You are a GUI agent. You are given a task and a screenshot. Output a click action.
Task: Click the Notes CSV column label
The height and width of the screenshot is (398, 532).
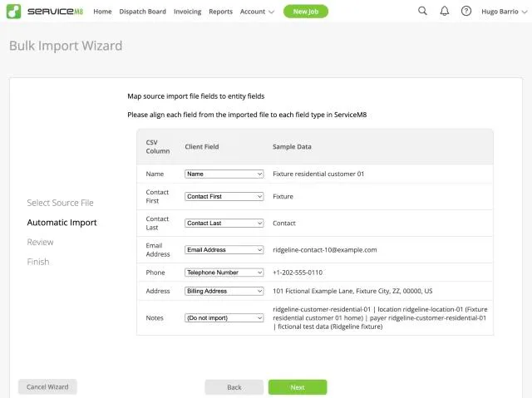[x=155, y=318]
